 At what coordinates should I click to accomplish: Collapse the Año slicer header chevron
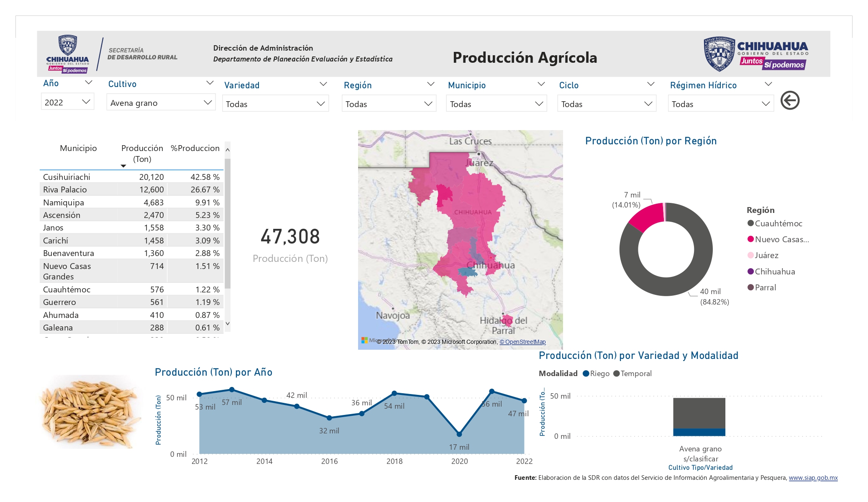point(89,83)
